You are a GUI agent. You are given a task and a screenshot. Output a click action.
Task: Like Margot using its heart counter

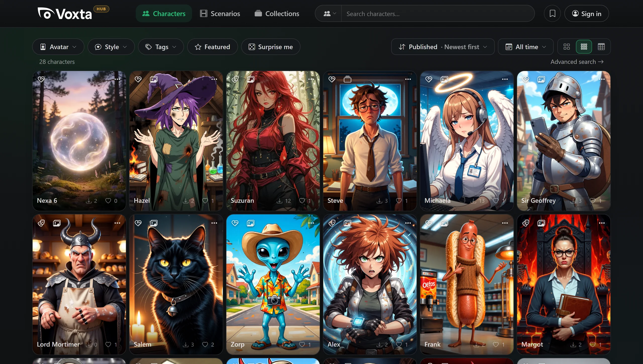tap(596, 344)
